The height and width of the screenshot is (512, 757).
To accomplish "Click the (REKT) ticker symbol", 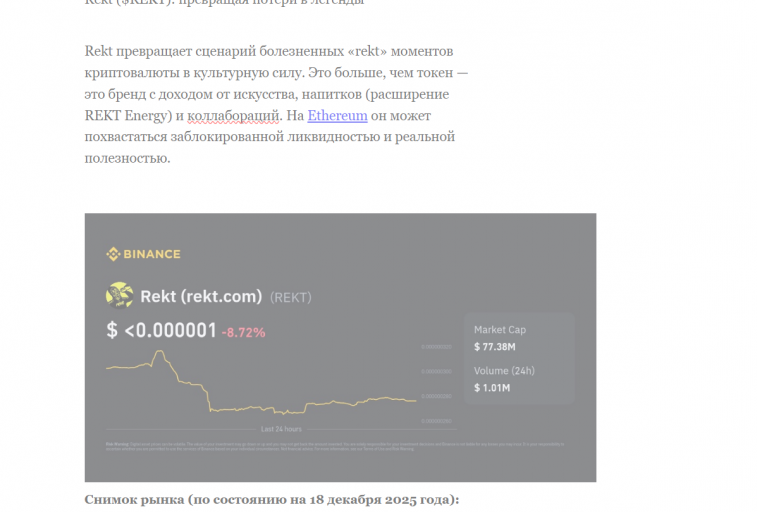I will 291,297.
